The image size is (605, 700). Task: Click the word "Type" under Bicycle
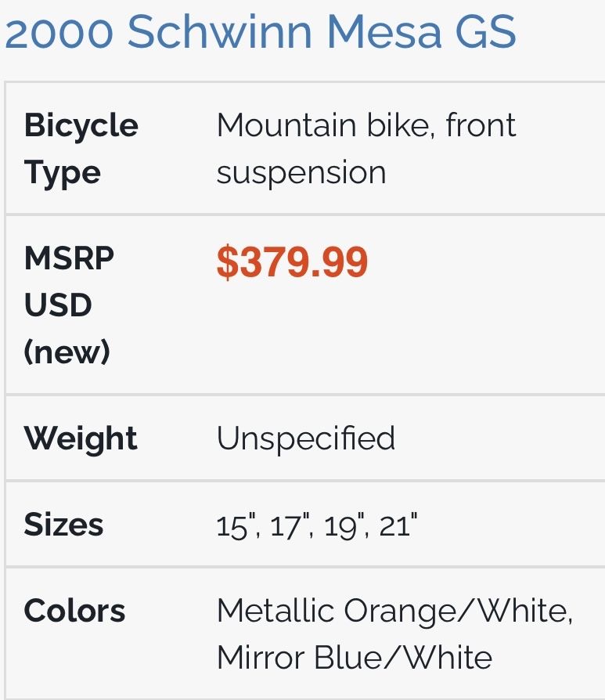tap(63, 172)
